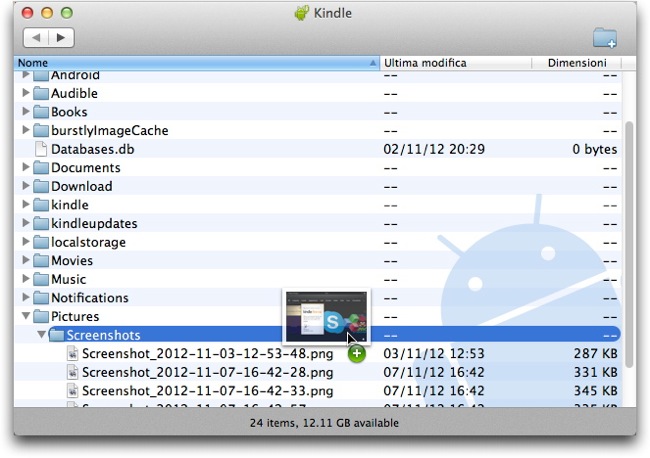Image resolution: width=650 pixels, height=458 pixels.
Task: Select the Pictures folder name
Action: [75, 317]
